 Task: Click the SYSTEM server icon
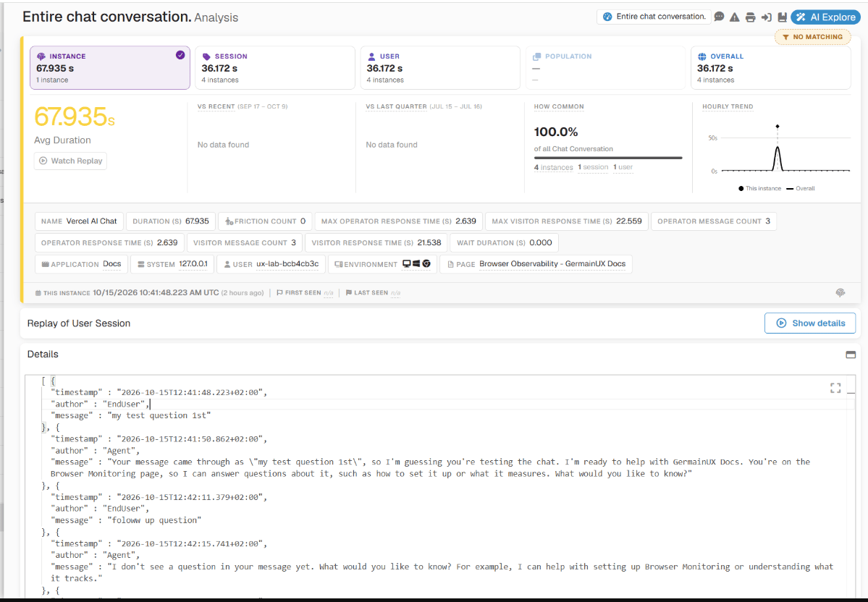click(x=141, y=265)
